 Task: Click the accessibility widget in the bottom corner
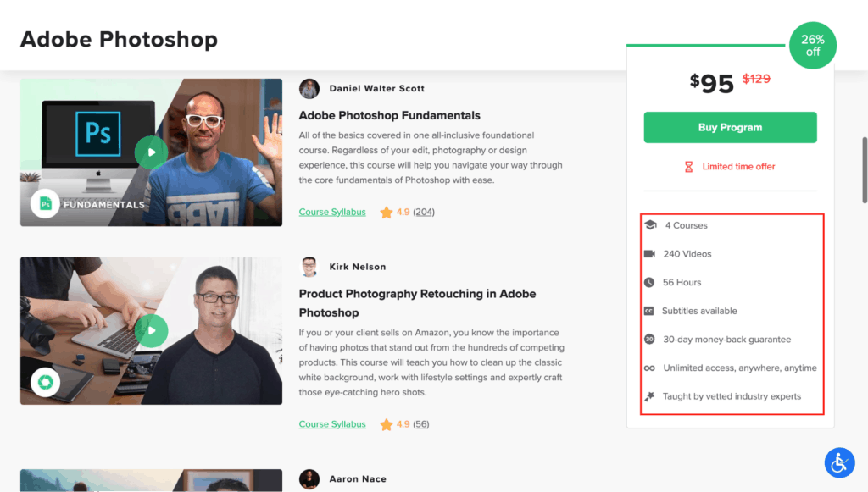[x=839, y=462]
